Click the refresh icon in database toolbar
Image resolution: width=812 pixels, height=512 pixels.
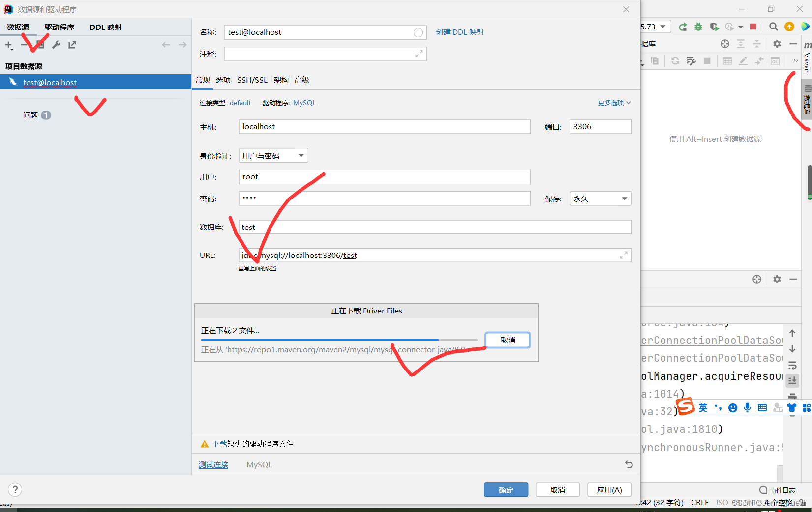tap(675, 61)
